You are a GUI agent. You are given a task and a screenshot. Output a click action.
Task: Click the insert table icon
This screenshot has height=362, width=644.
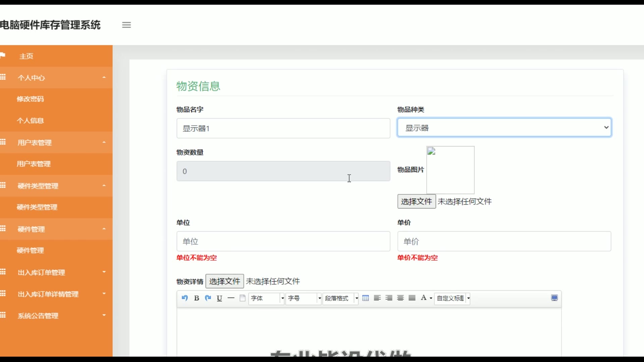click(366, 298)
